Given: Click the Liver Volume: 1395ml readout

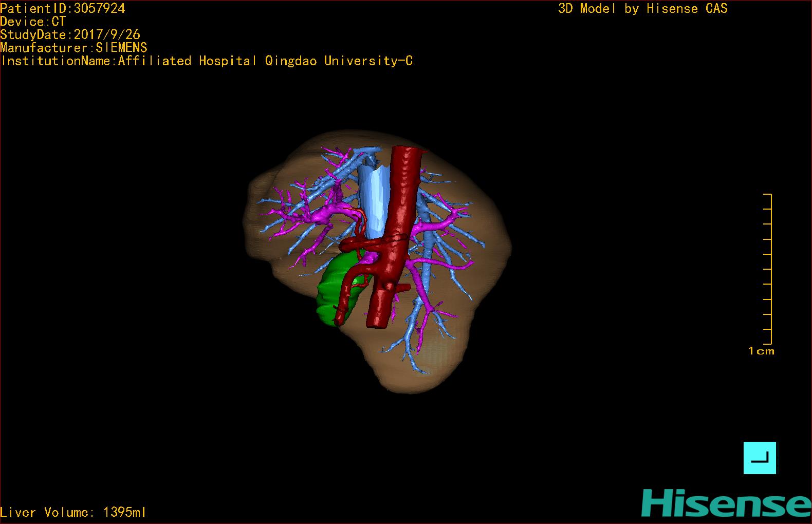Looking at the screenshot, I should tap(73, 512).
